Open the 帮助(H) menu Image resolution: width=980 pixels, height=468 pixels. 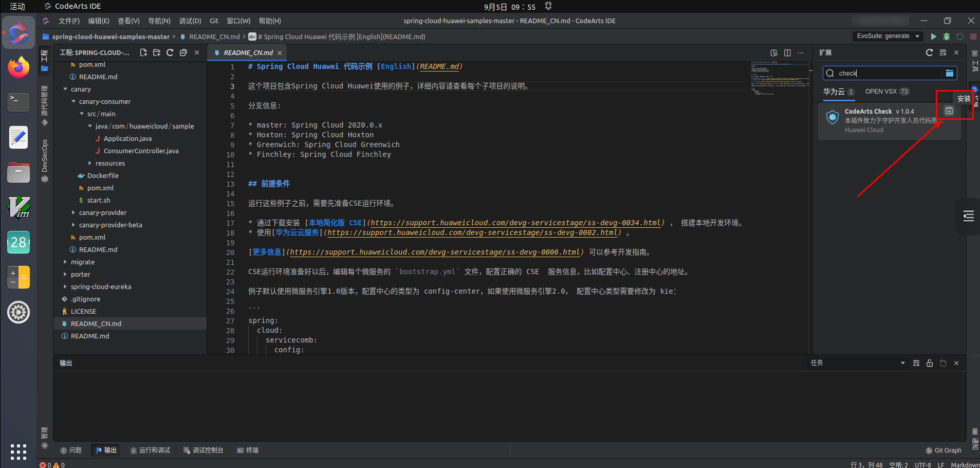[270, 21]
